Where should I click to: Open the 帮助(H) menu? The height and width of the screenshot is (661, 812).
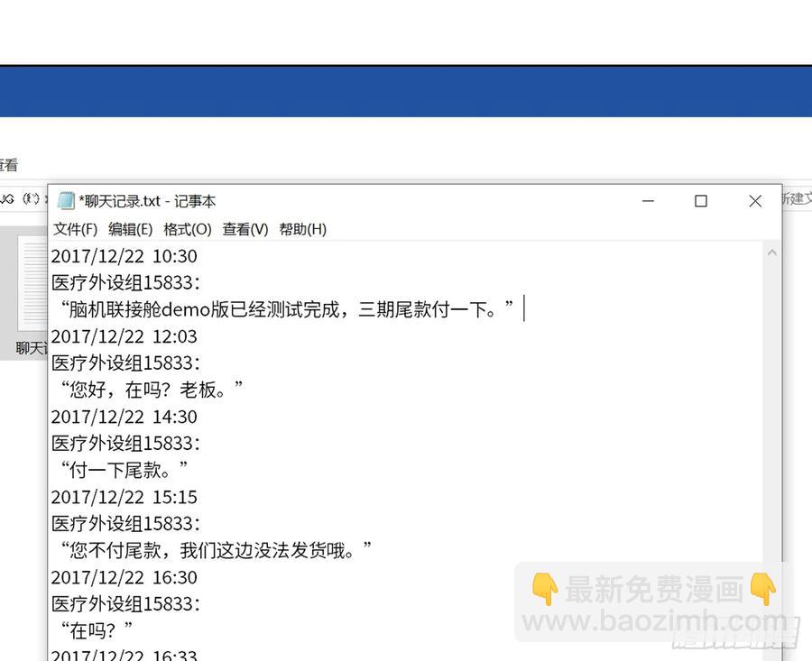pos(302,229)
